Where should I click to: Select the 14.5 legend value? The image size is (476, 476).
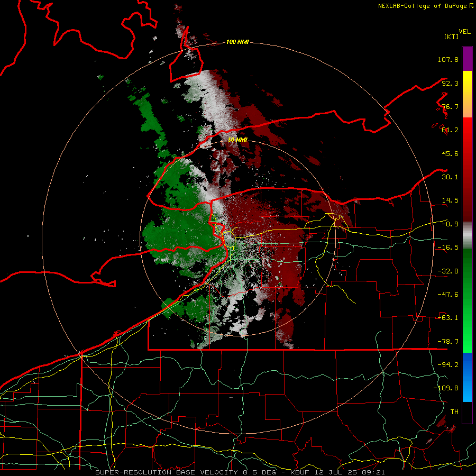click(450, 200)
